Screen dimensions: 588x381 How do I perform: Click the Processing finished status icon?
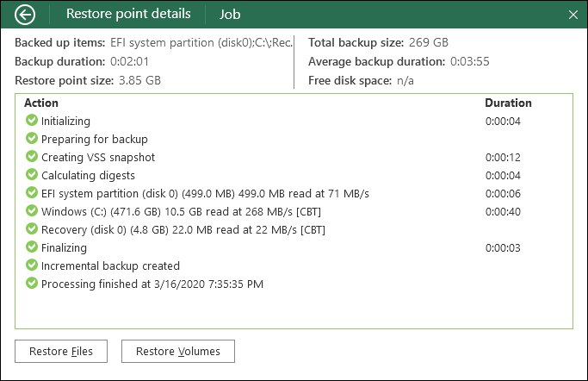click(x=32, y=284)
